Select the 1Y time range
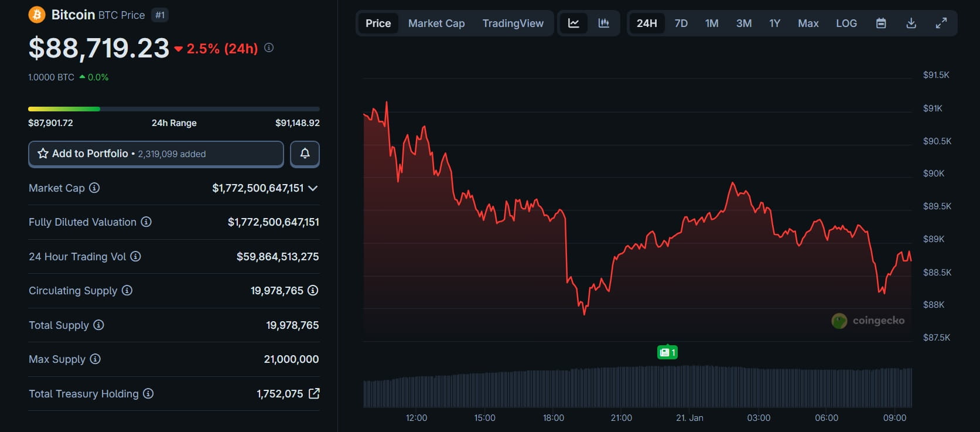980x432 pixels. pyautogui.click(x=774, y=23)
